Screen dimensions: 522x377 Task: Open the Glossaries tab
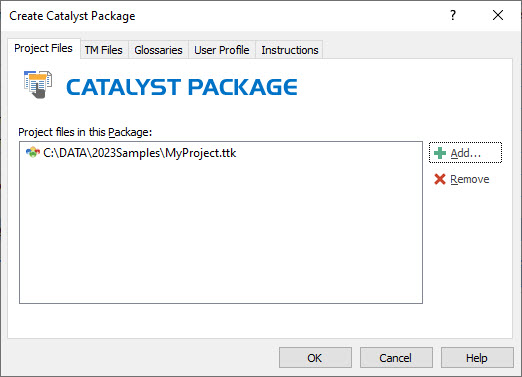(x=158, y=50)
